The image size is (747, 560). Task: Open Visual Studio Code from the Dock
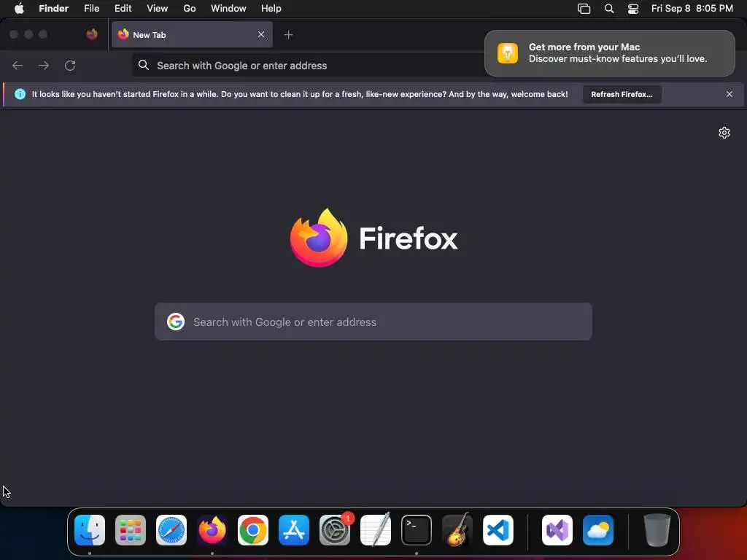tap(498, 530)
